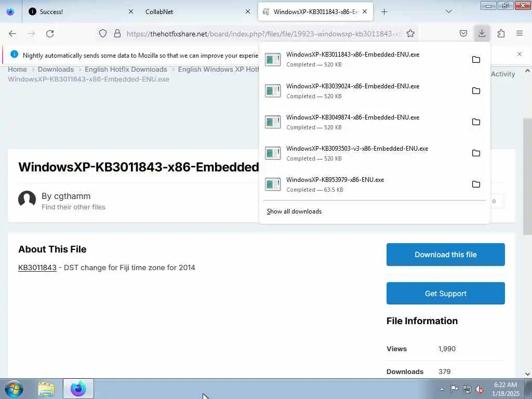Image resolution: width=532 pixels, height=399 pixels.
Task: Open the Firefox hamburger menu
Action: tap(520, 33)
